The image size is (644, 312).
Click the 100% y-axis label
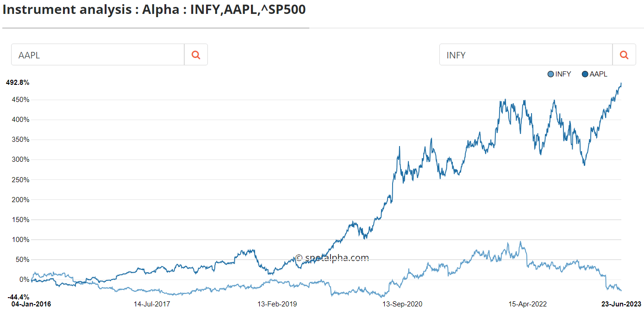21,240
